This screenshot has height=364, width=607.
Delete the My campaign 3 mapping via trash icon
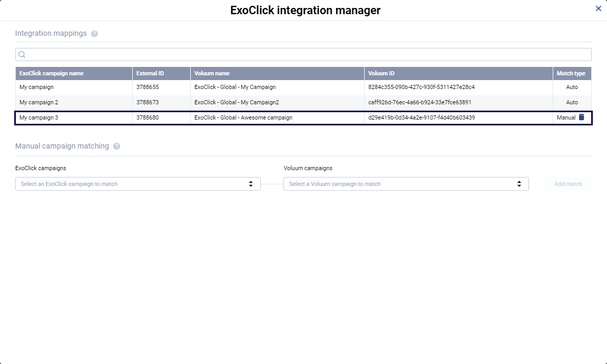pyautogui.click(x=581, y=117)
